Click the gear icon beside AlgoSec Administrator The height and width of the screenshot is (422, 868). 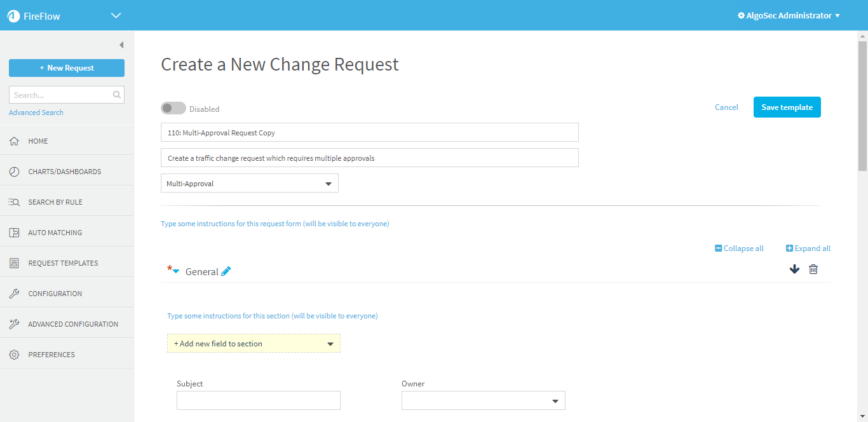(741, 16)
